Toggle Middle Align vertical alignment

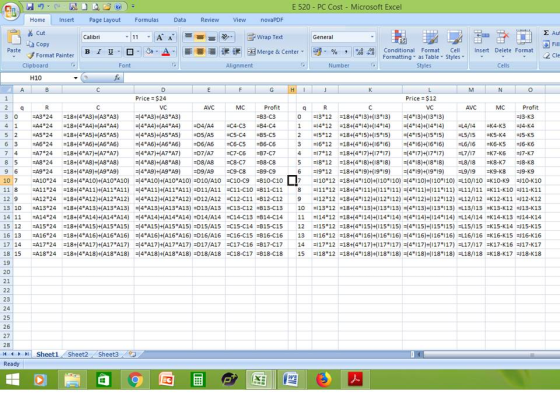coord(200,37)
